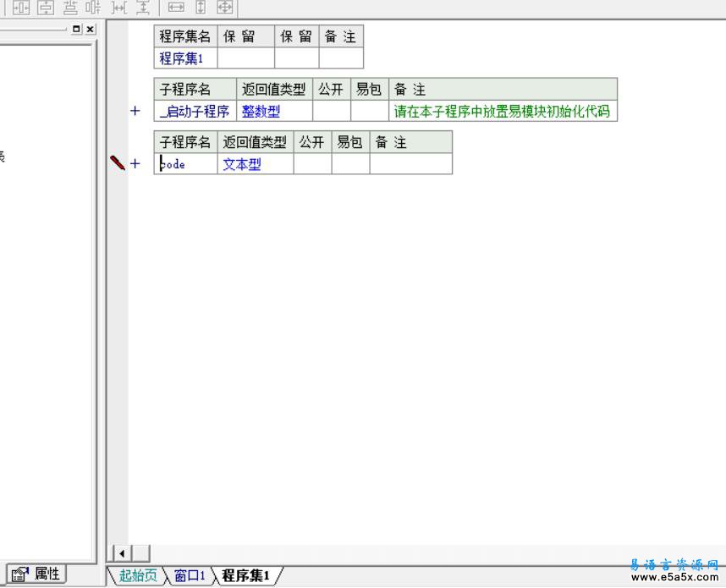Click the make same height toolbar icon

point(201,8)
